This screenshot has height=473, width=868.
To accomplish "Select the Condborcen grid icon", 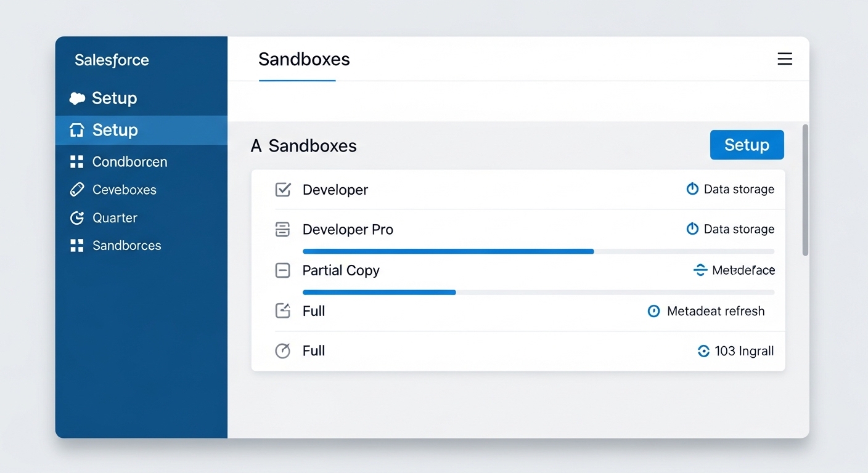I will coord(76,161).
